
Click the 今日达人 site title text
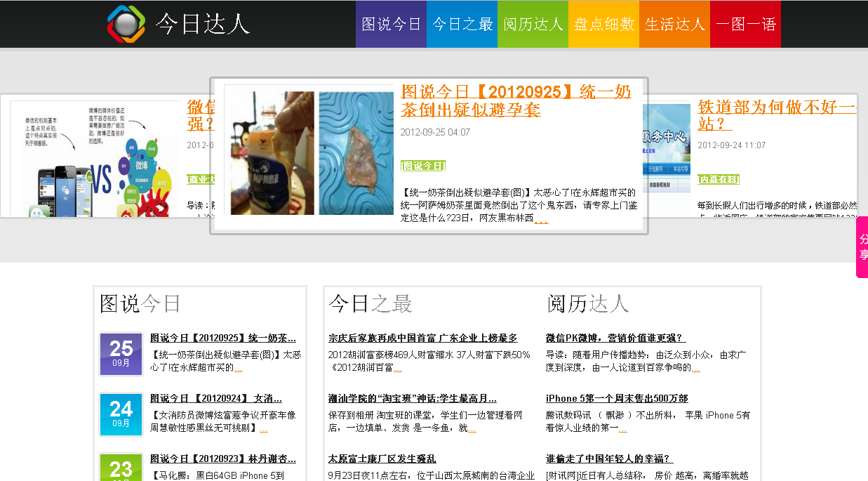[203, 24]
